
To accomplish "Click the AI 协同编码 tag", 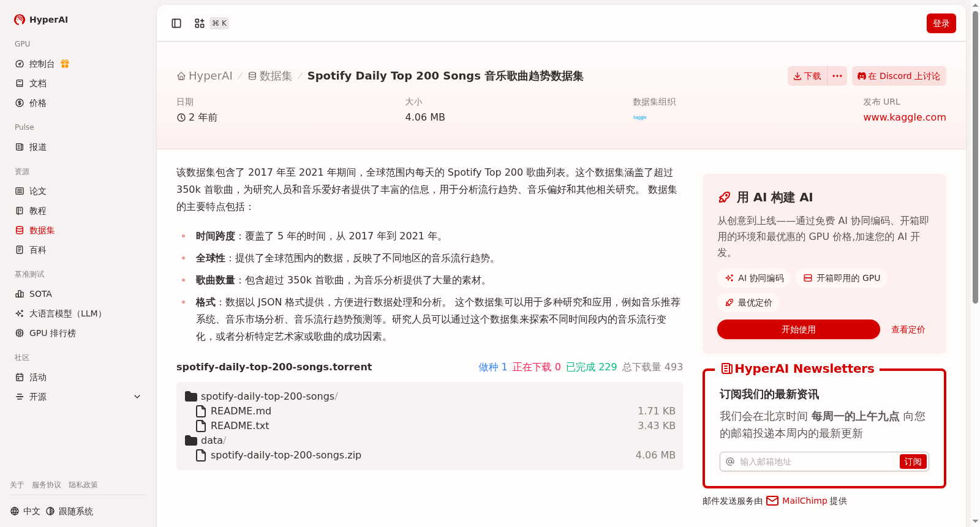I will 754,278.
